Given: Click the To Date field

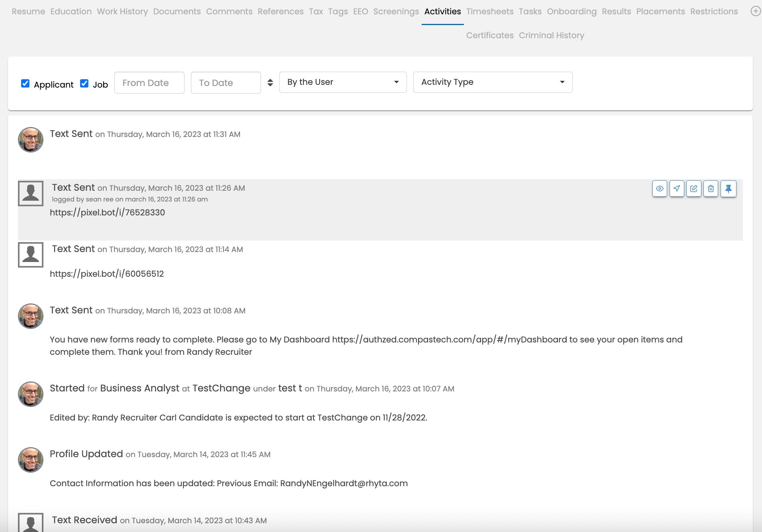Looking at the screenshot, I should pyautogui.click(x=226, y=82).
